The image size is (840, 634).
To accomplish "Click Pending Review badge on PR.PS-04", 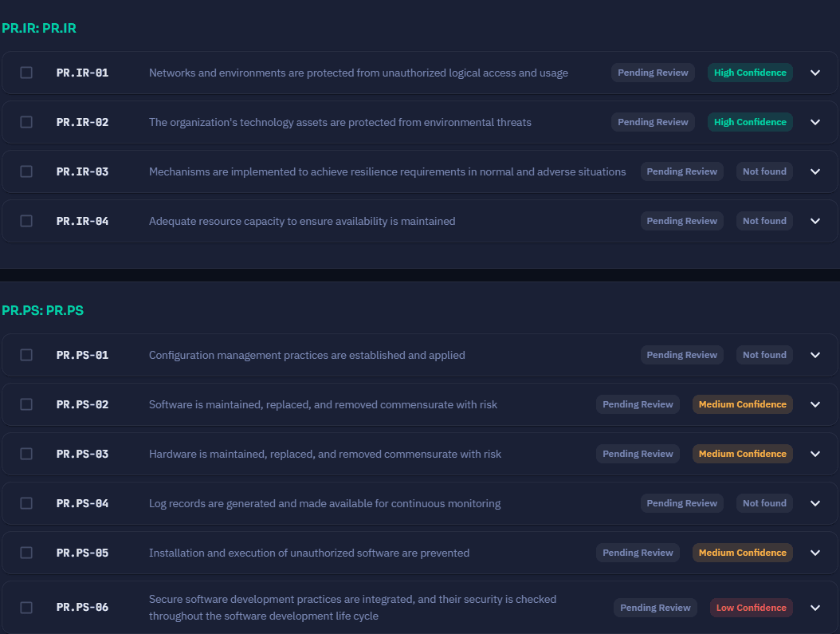I will [x=681, y=503].
